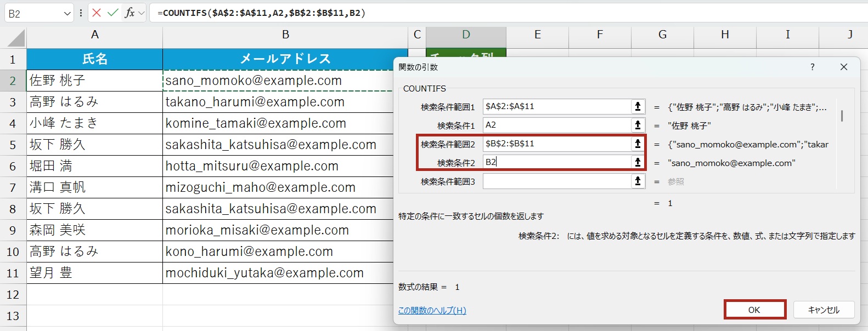
Task: Click the select all corner triangle
Action: pos(16,38)
